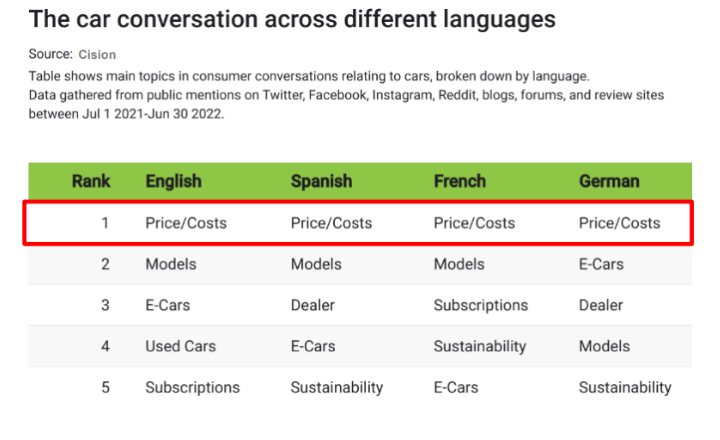Select the Spanish column header
Viewport: 720px width, 440px height.
pos(321,181)
